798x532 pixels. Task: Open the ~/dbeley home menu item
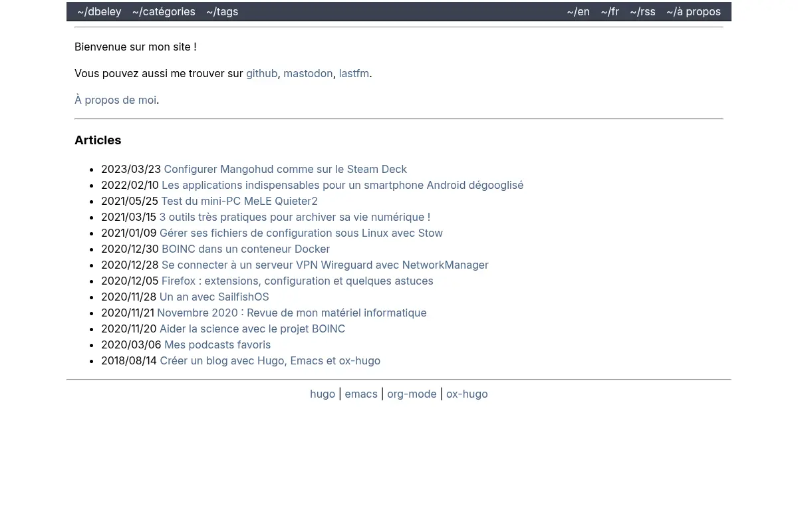99,11
